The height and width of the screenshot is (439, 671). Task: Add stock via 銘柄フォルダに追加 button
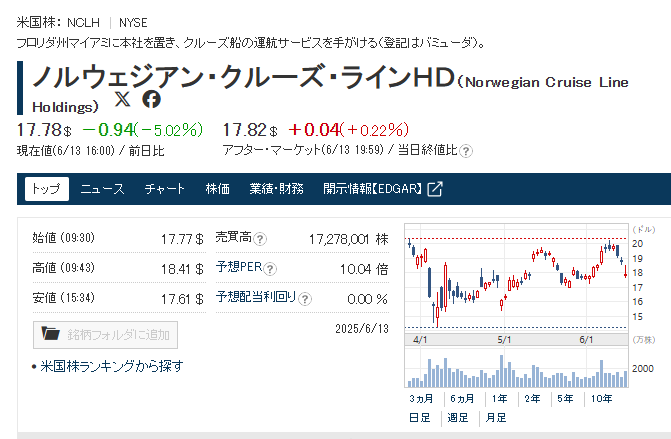point(105,335)
